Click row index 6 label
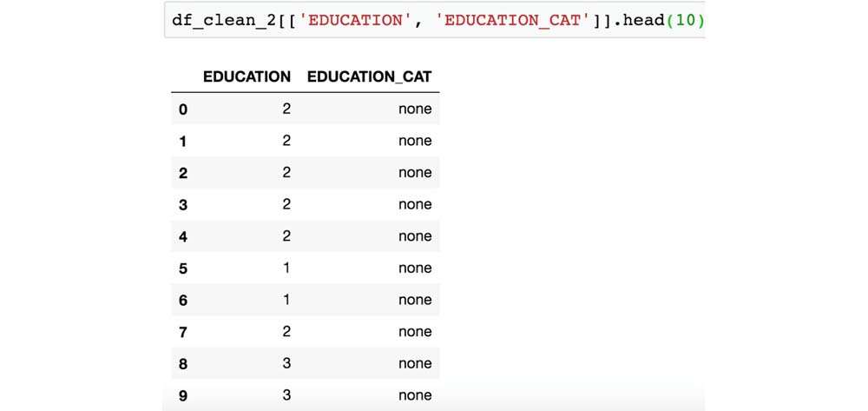Screen dimensions: 868x411 (183, 301)
